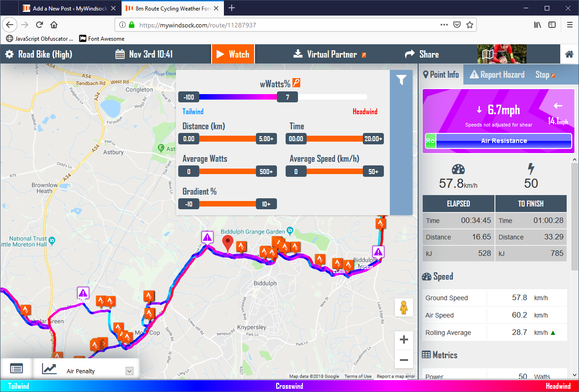Zoom out on the map
This screenshot has height=392, width=579.
coord(404,360)
